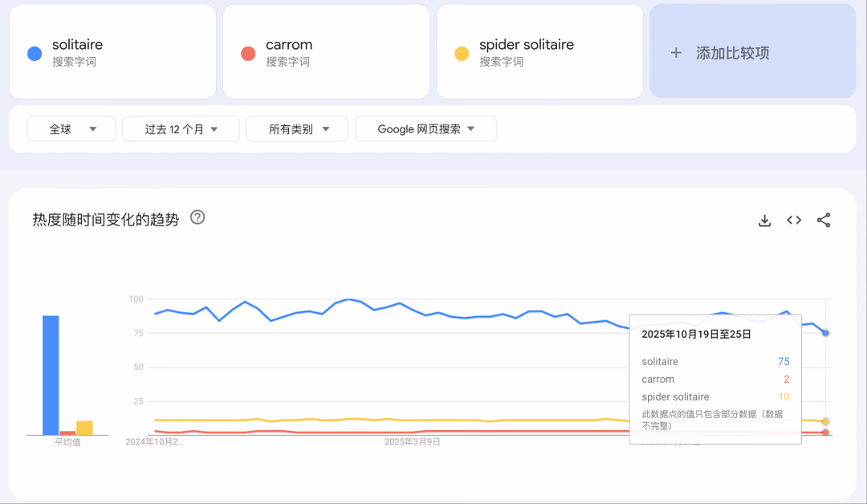
Task: Add a comparison term with 添加比较项
Action: pyautogui.click(x=753, y=51)
